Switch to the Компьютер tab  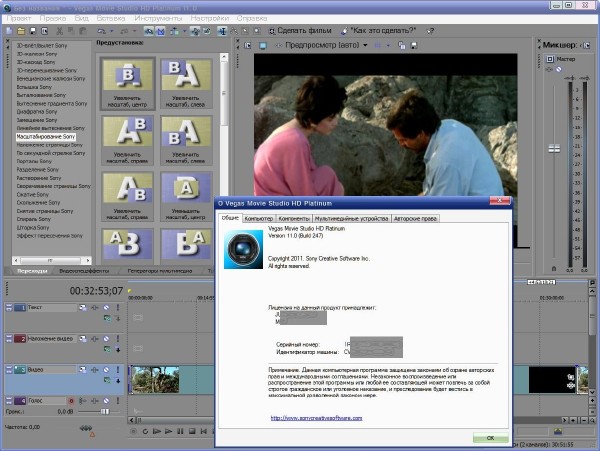tap(259, 217)
